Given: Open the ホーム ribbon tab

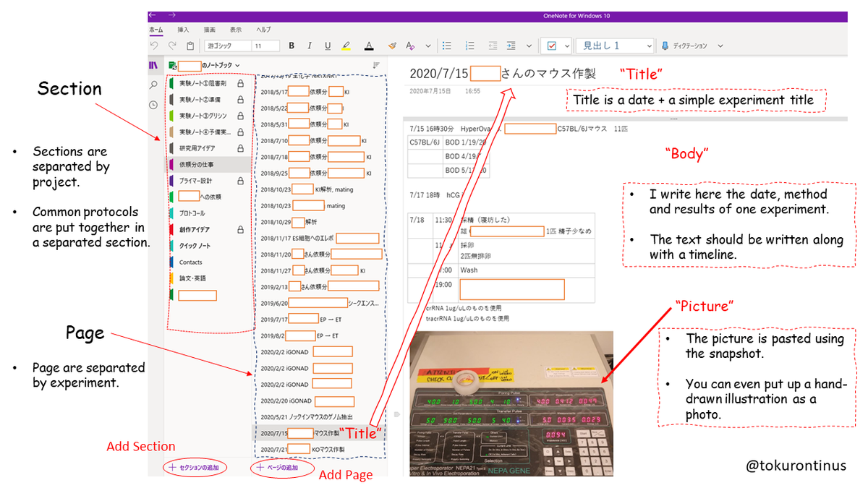Looking at the screenshot, I should [x=156, y=30].
